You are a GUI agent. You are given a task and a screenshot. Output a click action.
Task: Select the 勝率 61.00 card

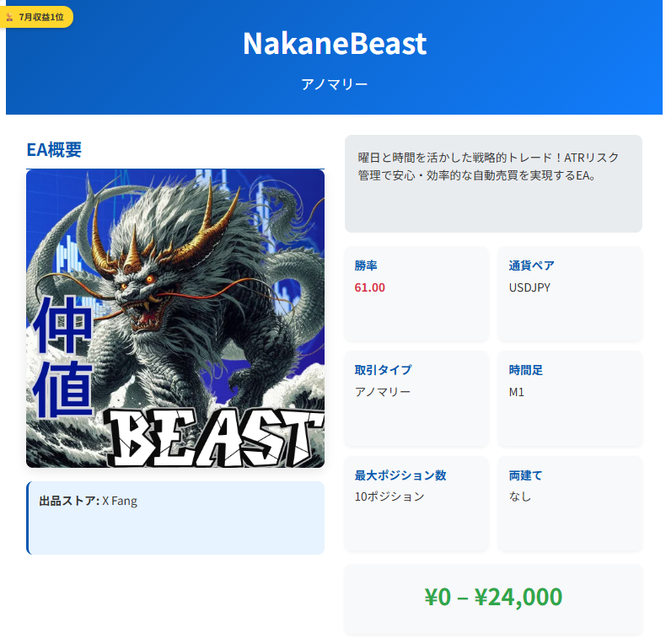[x=416, y=293]
